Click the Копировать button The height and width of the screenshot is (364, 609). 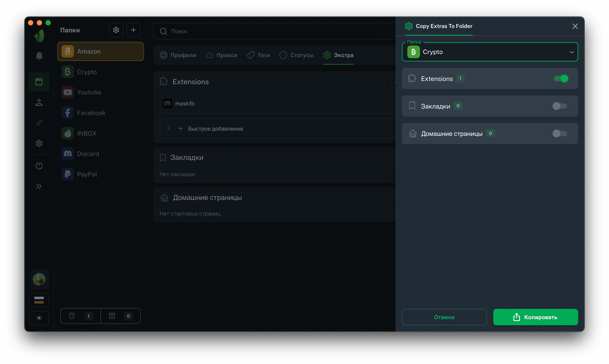535,317
